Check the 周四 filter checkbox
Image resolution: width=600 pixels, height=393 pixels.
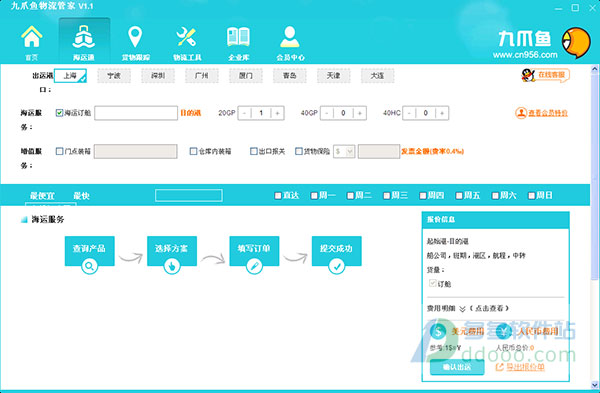tap(422, 196)
